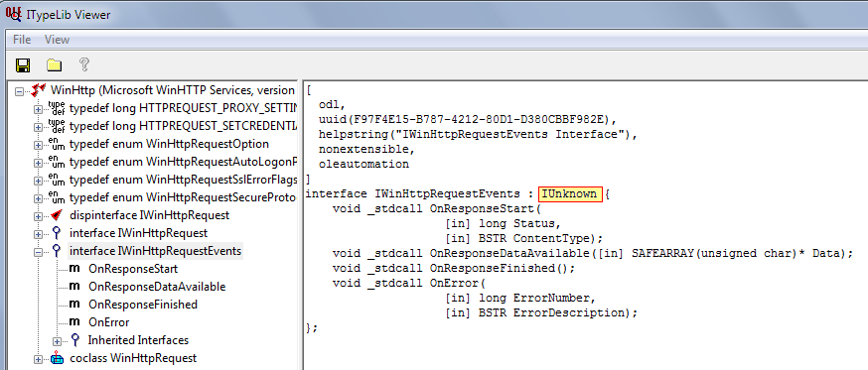Open the View menu

(x=57, y=40)
